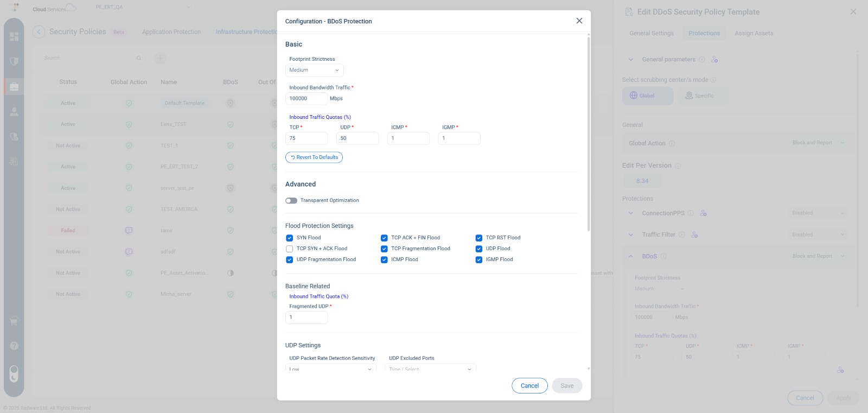Enable the TCP SYN + ACK Flood checkbox
Viewport: 868px width, 413px height.
(x=290, y=249)
